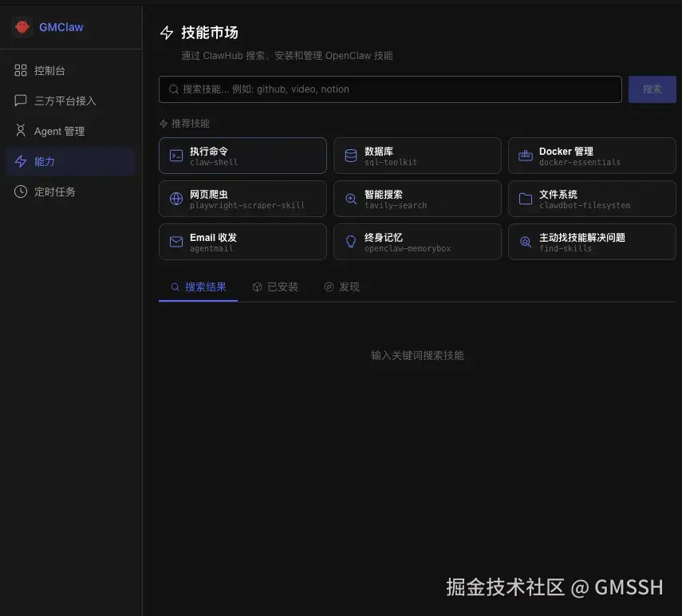Click the sql-toolkit database icon
This screenshot has height=616, width=682.
[x=351, y=155]
